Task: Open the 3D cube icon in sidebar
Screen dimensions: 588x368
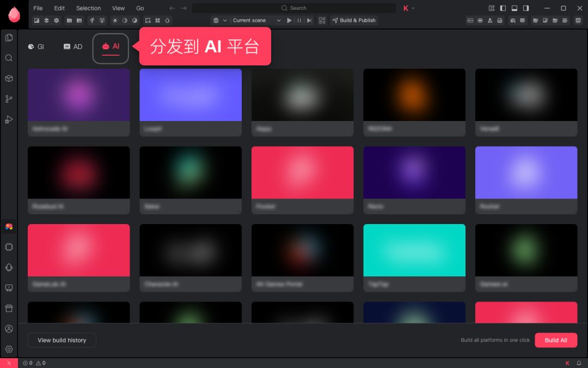Action: click(x=9, y=79)
